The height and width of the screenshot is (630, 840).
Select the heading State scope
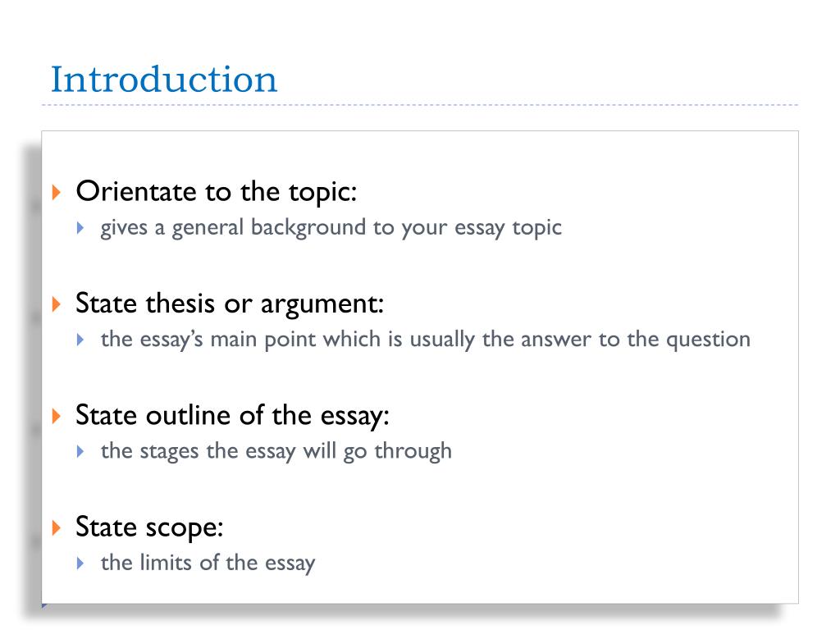pos(149,527)
